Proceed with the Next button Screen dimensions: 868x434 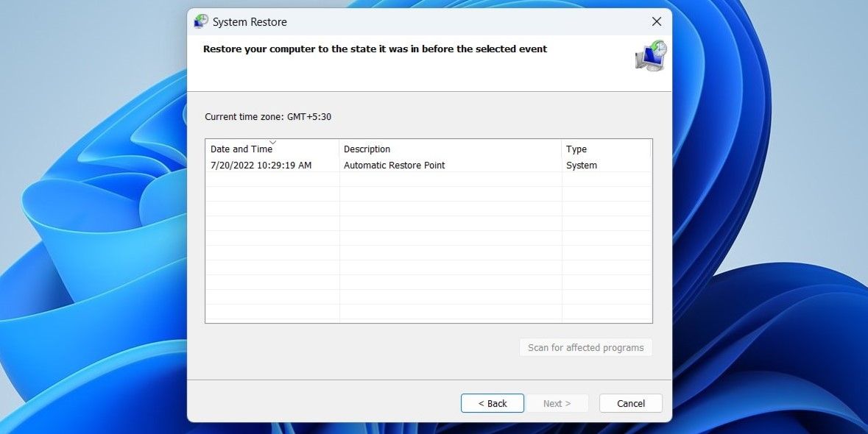557,404
